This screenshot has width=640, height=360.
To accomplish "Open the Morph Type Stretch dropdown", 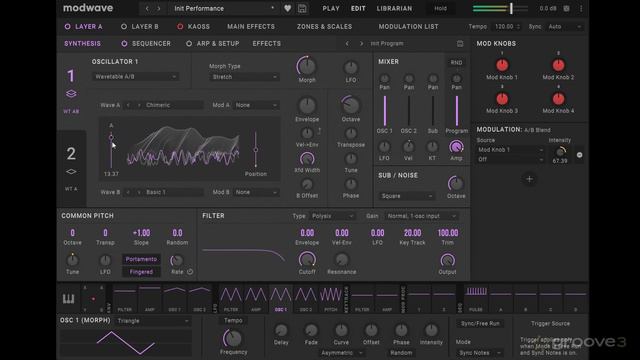I will pyautogui.click(x=244, y=77).
